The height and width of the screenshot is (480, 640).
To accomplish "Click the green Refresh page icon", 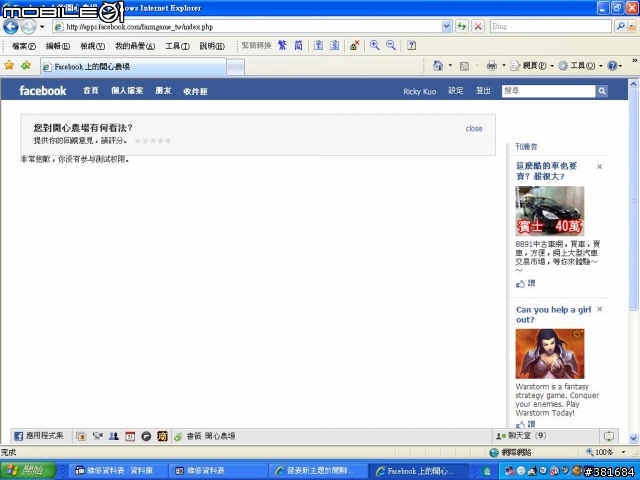I will [462, 27].
